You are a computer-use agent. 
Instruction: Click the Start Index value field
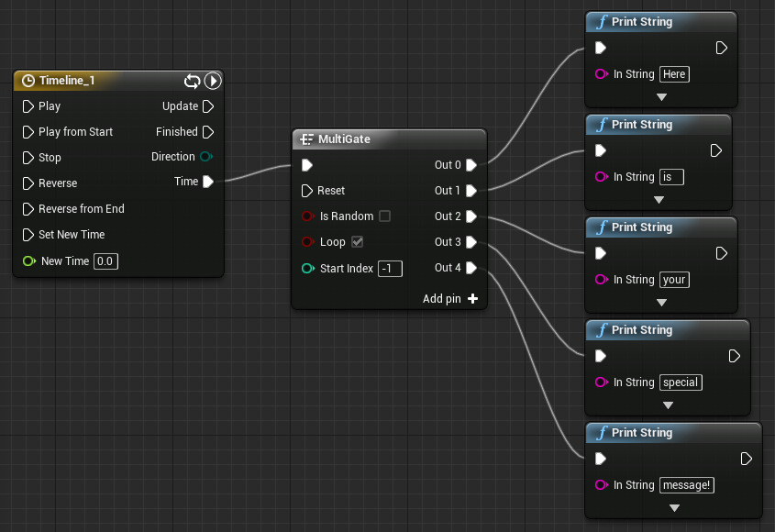click(x=390, y=268)
